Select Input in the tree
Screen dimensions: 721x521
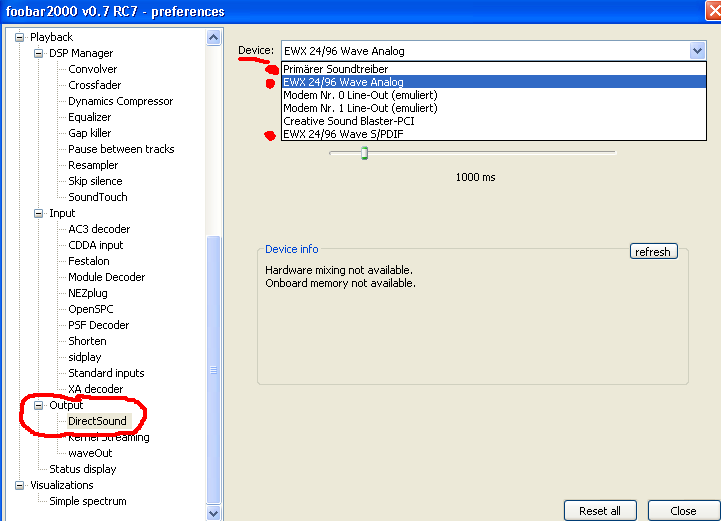click(62, 213)
